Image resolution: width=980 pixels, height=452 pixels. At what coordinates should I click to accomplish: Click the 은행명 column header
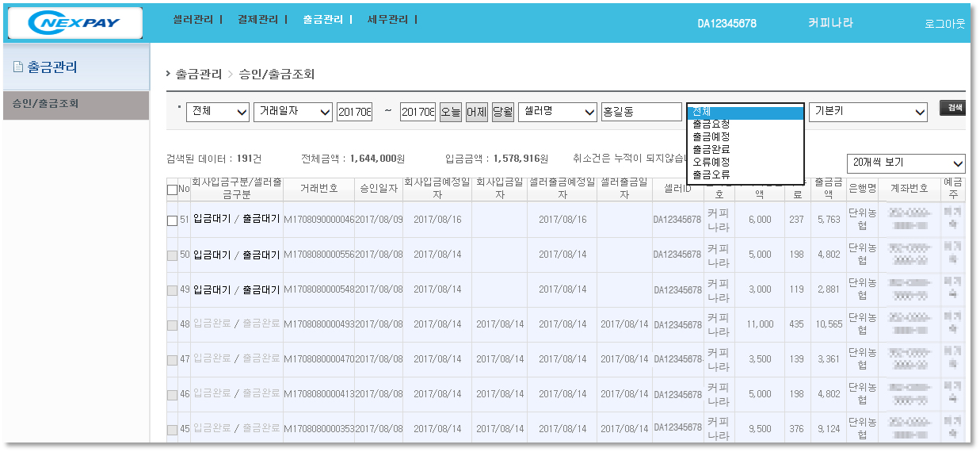click(x=862, y=190)
